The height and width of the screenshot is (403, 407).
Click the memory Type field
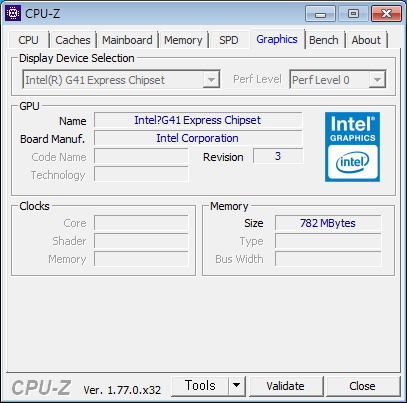click(x=328, y=241)
